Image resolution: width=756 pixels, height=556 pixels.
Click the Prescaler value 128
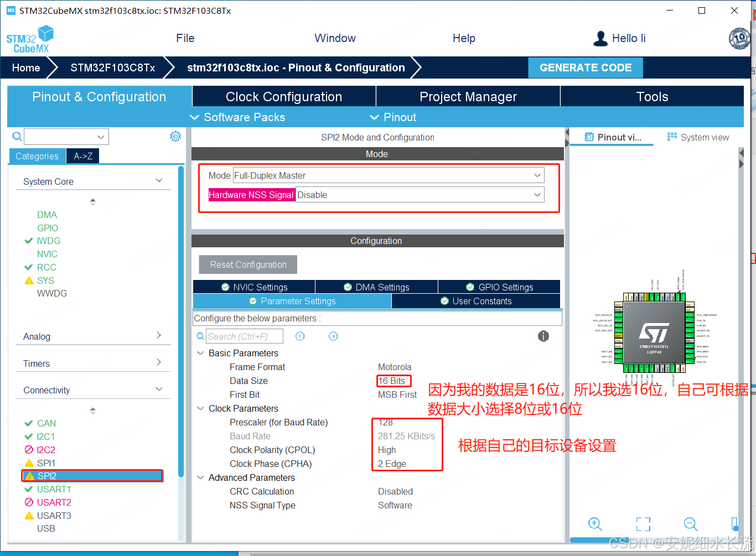pos(385,422)
